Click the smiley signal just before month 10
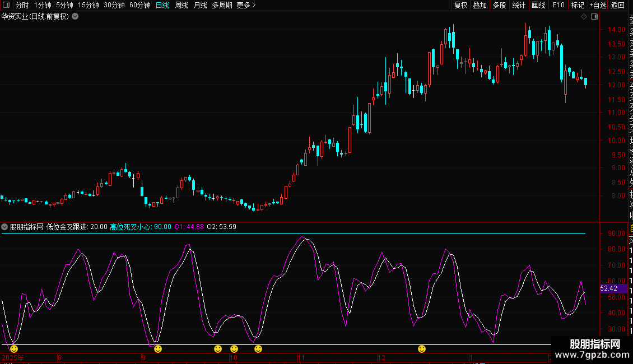This screenshot has height=364, width=633. [218, 349]
